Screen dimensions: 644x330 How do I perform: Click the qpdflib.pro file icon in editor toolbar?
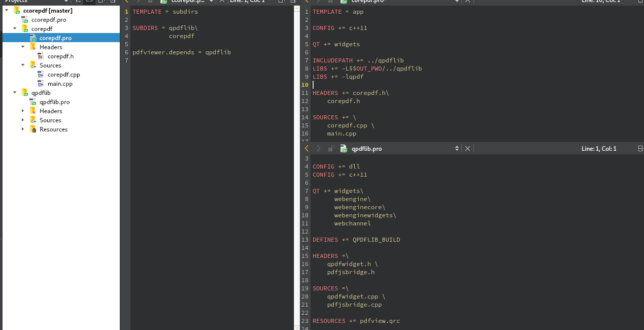[x=344, y=149]
